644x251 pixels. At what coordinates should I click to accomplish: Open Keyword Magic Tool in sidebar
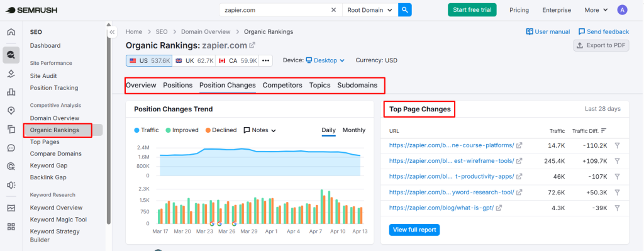58,220
